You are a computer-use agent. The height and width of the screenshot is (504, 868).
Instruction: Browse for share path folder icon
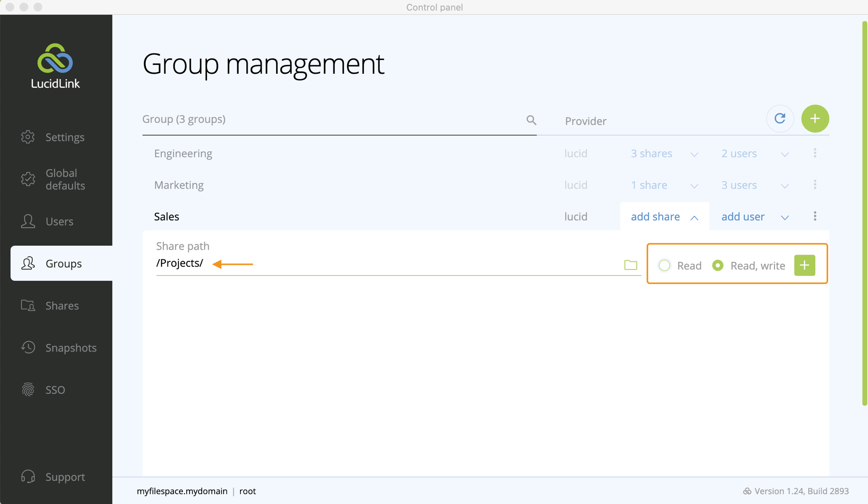pos(631,265)
